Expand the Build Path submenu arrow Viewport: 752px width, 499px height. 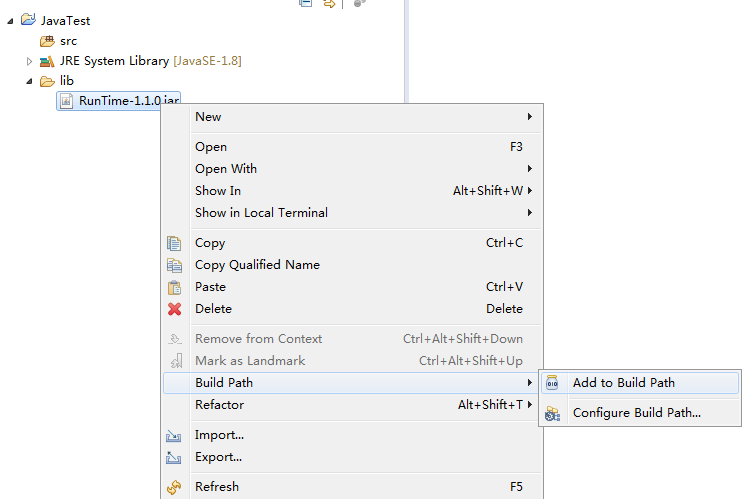(529, 382)
